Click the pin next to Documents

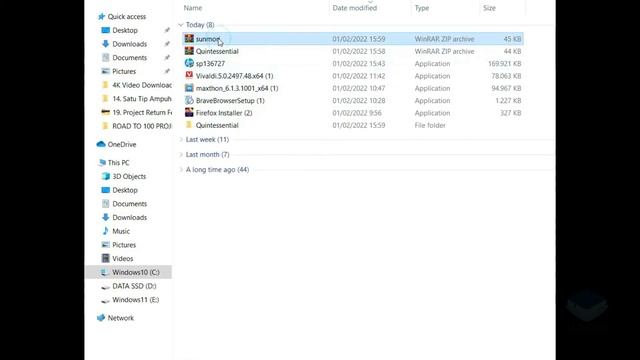tap(167, 58)
